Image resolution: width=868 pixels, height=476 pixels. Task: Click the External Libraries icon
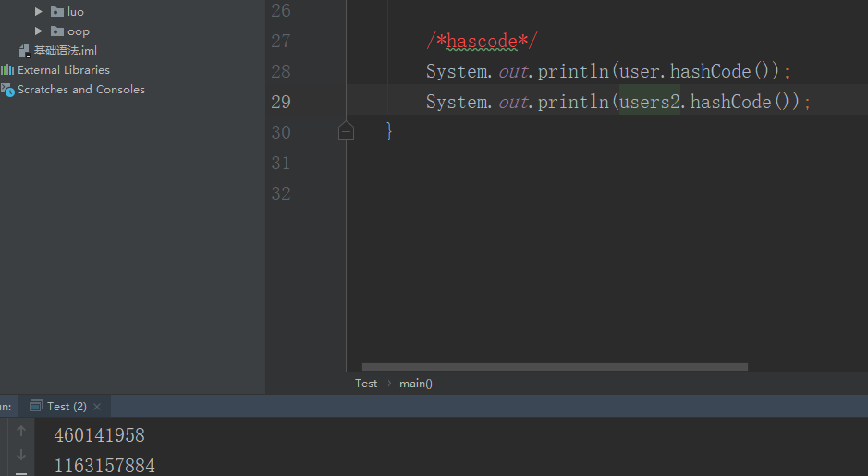pyautogui.click(x=7, y=69)
